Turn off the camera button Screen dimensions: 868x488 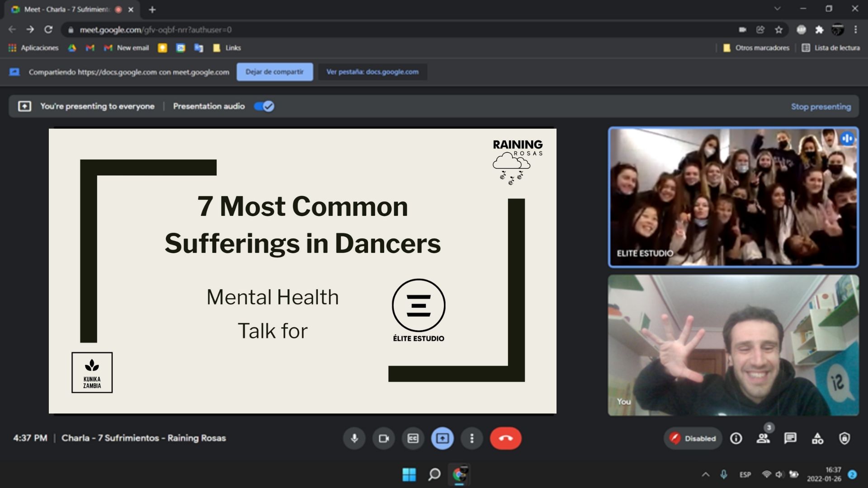384,438
